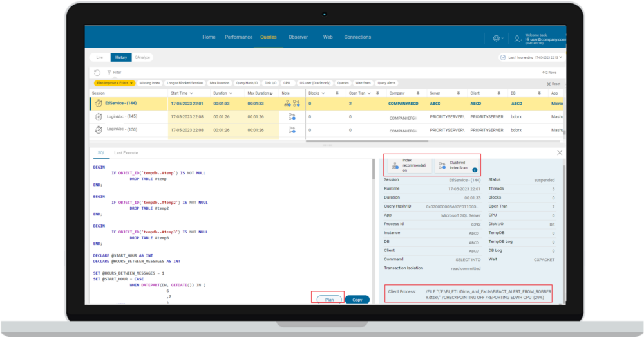Click the COMPANYABCD company cell
Screen dimensions: 644x337
click(x=403, y=104)
